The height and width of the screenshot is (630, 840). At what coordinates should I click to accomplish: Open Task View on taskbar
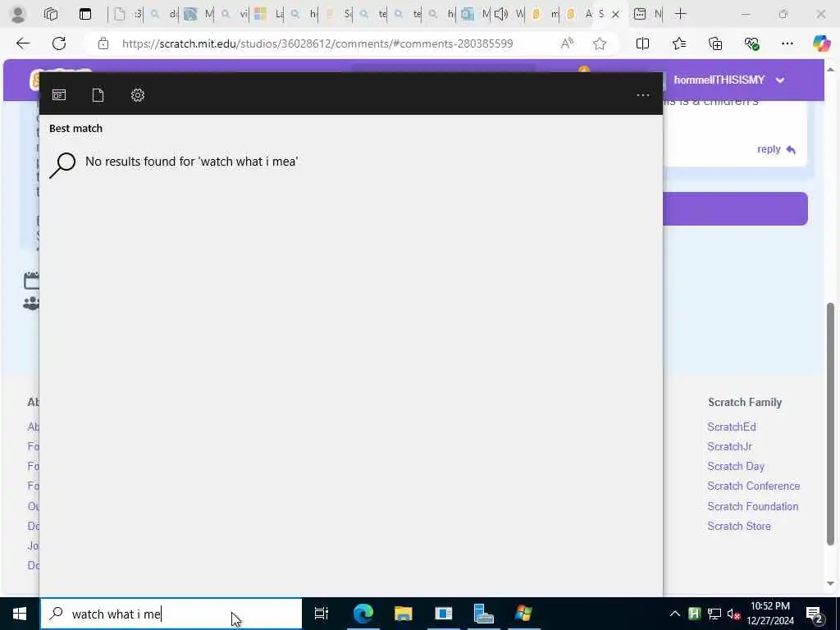pyautogui.click(x=321, y=614)
